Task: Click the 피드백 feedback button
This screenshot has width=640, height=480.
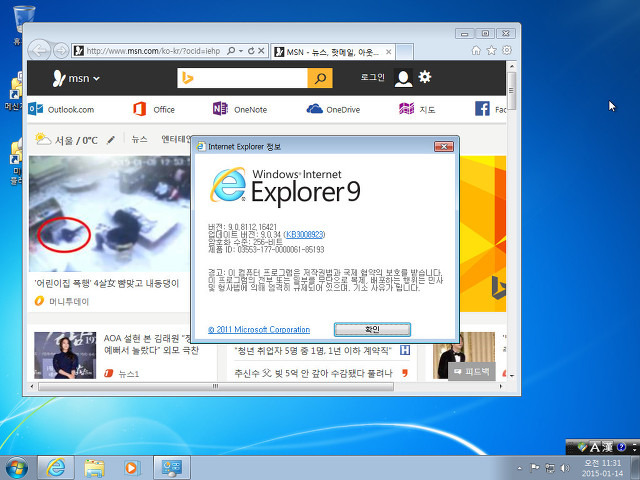Action: pos(472,372)
